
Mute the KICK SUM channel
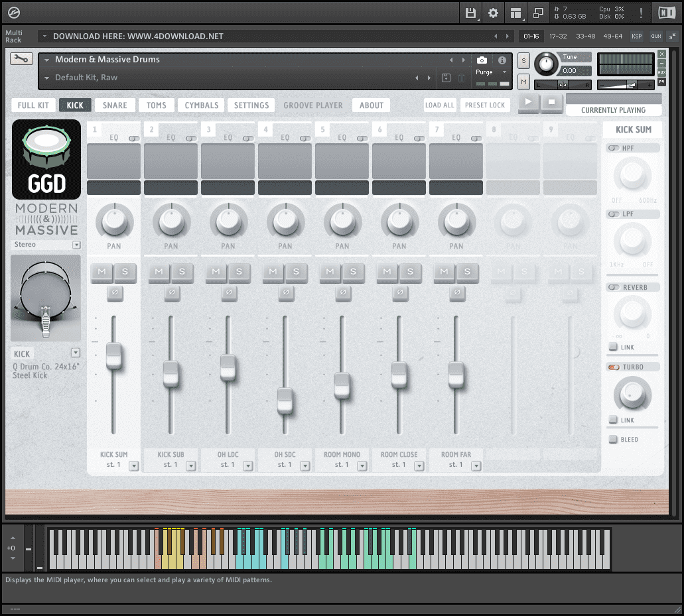click(x=102, y=272)
